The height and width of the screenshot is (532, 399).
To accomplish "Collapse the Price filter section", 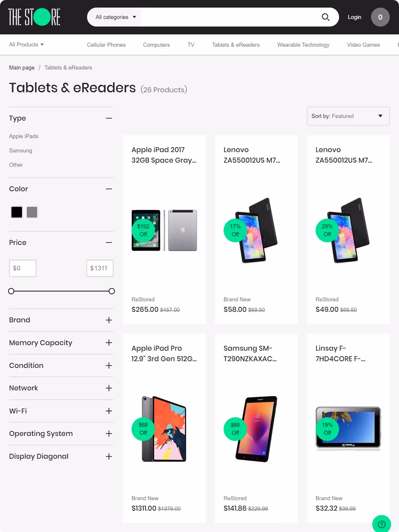I will 109,243.
